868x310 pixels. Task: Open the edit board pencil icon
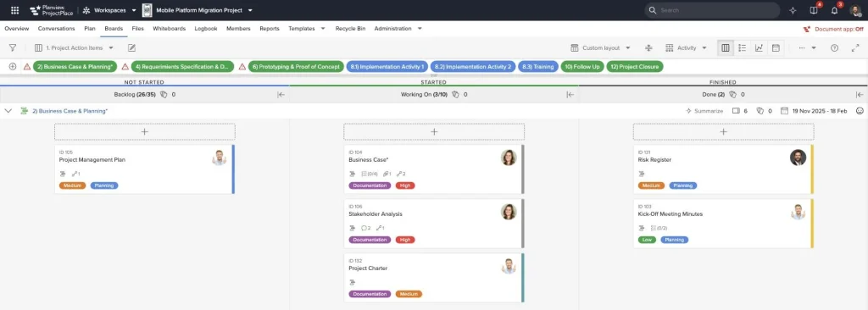click(x=131, y=48)
